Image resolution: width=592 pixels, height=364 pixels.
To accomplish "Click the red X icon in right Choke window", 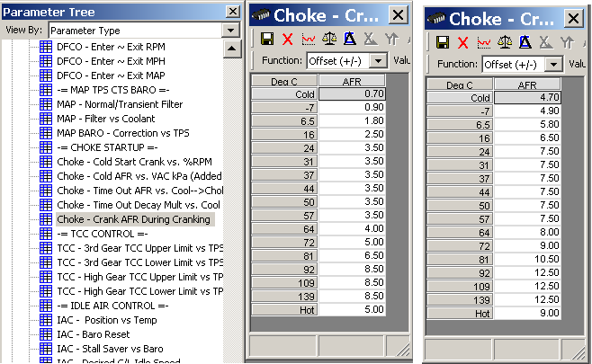I will pos(462,42).
